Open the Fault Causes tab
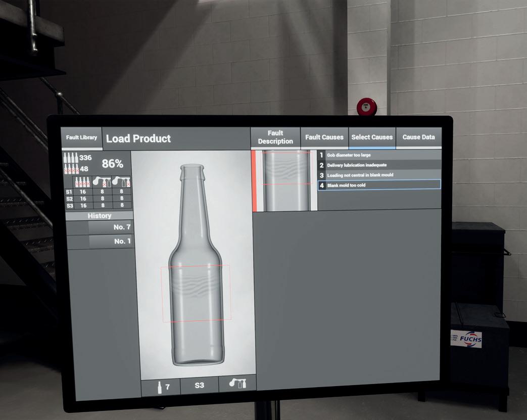This screenshot has width=527, height=420. pyautogui.click(x=324, y=137)
